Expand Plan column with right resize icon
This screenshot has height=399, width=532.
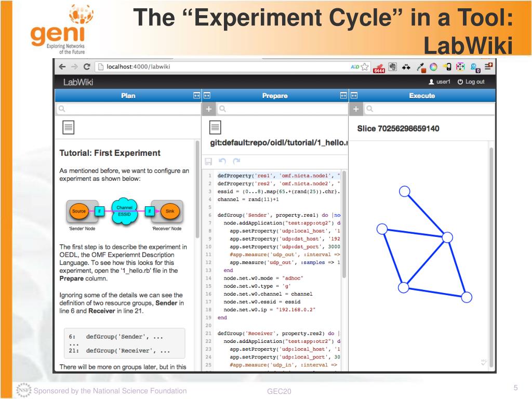tap(197, 96)
